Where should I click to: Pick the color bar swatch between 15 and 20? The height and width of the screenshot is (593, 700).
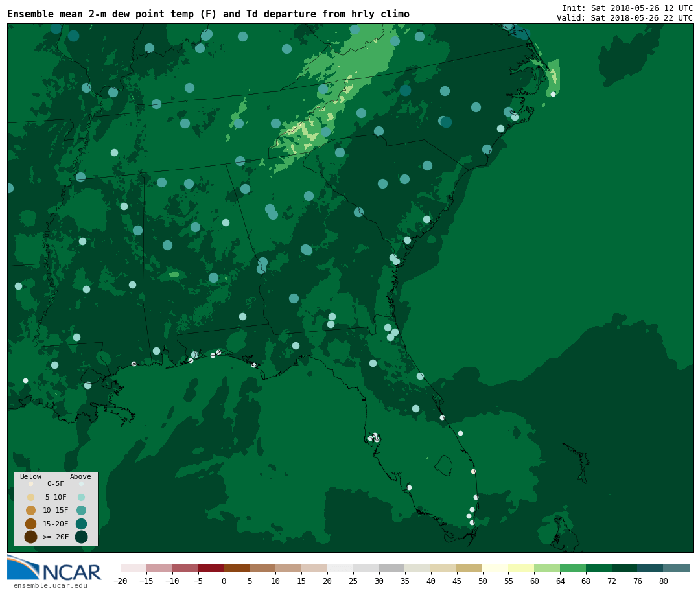coord(315,568)
